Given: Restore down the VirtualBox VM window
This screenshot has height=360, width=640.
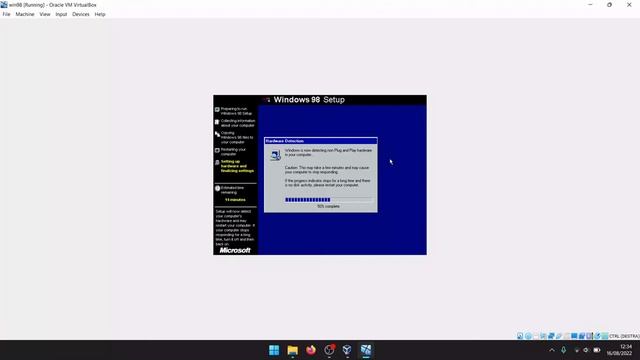Looking at the screenshot, I should click(x=609, y=5).
